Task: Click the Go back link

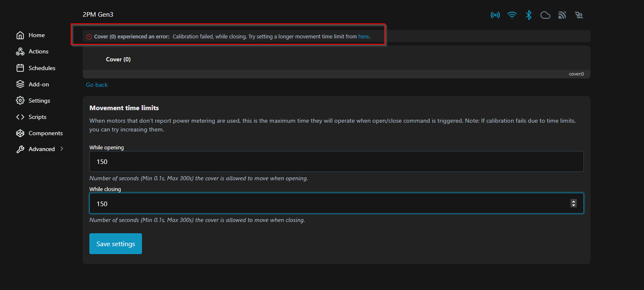Action: pyautogui.click(x=97, y=85)
